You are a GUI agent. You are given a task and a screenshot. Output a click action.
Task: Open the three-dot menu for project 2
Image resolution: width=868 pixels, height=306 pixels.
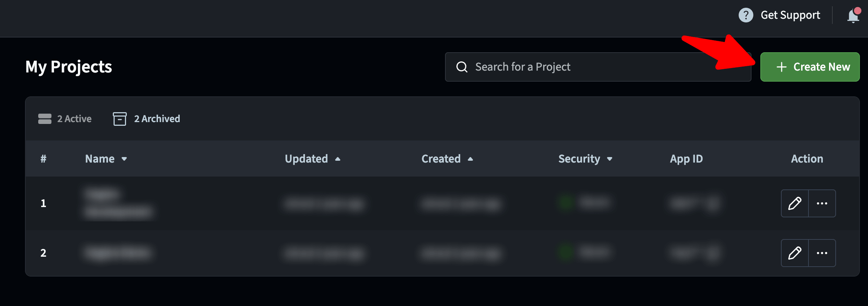tap(822, 253)
